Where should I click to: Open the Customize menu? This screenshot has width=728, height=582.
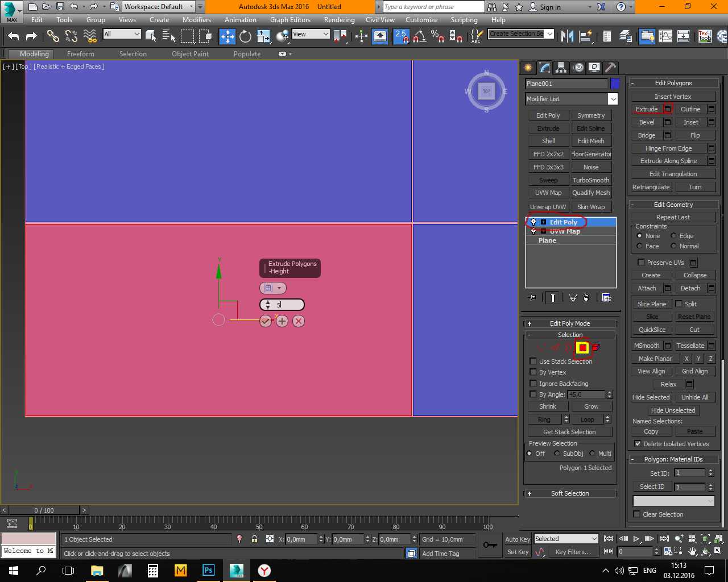421,20
